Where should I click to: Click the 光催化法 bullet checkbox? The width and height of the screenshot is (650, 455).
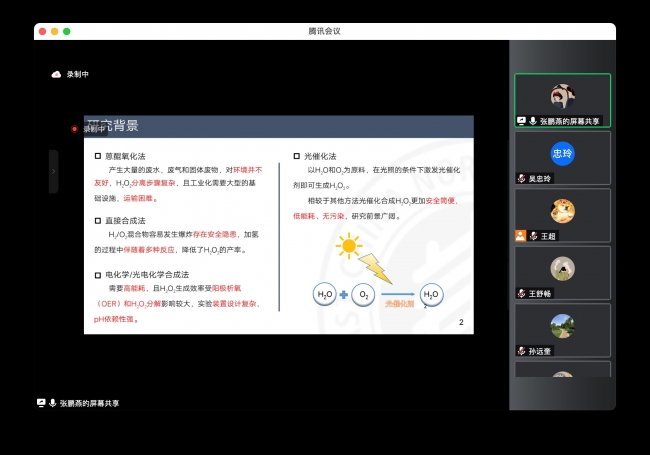[x=297, y=157]
